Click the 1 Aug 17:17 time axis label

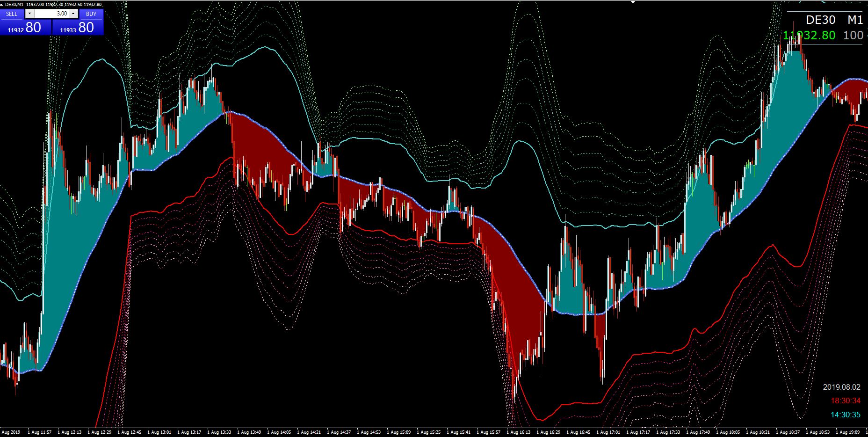point(638,432)
